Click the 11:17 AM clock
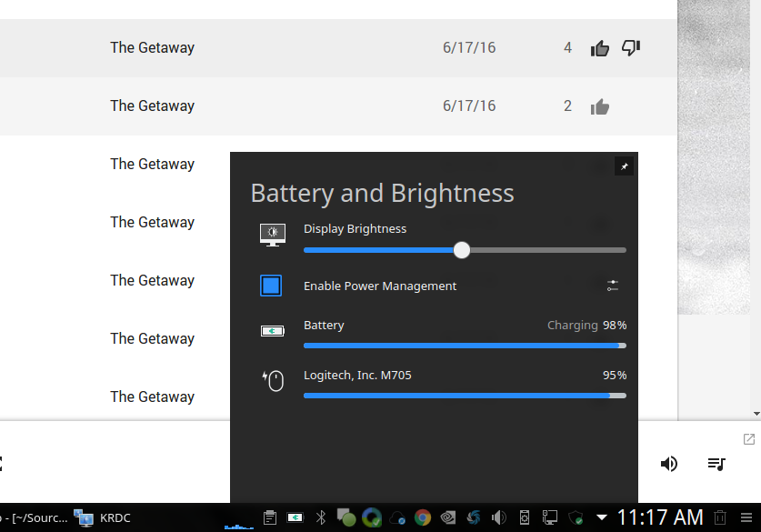Screen dimensions: 761x532 point(660,518)
